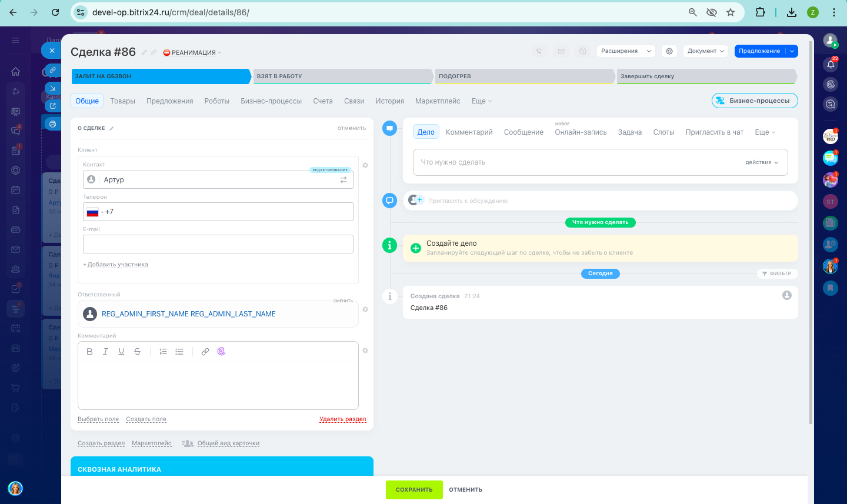847x504 pixels.
Task: Bookmark this page with browser star icon
Action: click(x=731, y=12)
